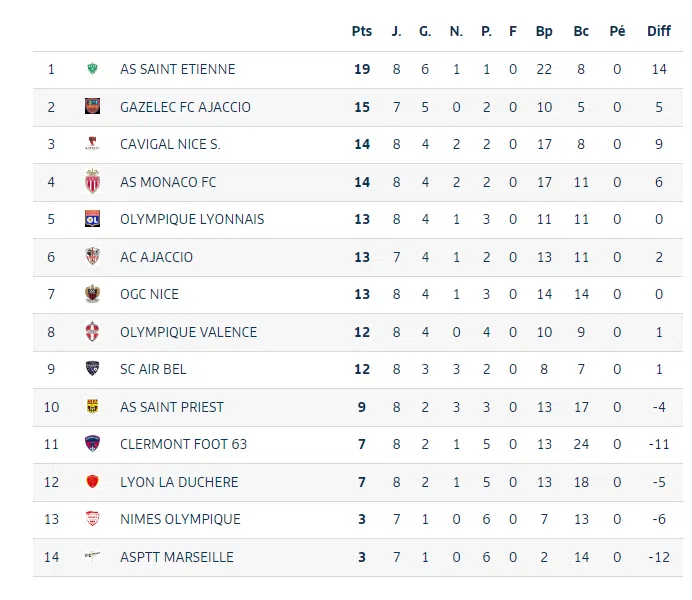This screenshot has height=600, width=692.
Task: Click the OLYMPIQUE LYONNAIS team name
Action: [192, 219]
